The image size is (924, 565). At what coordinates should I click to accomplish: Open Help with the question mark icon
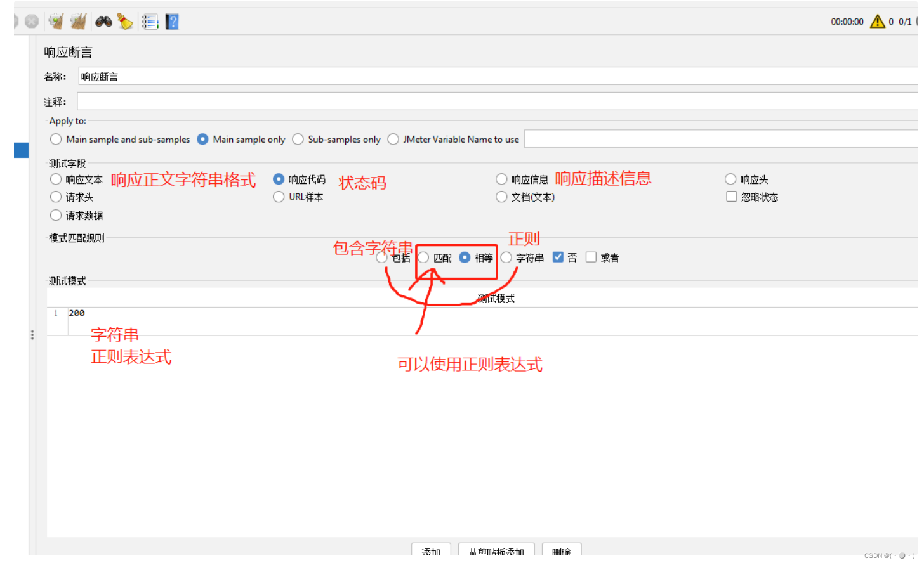(172, 22)
